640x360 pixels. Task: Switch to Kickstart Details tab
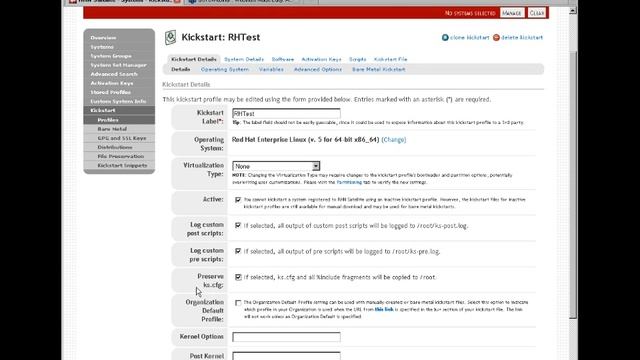pyautogui.click(x=193, y=59)
